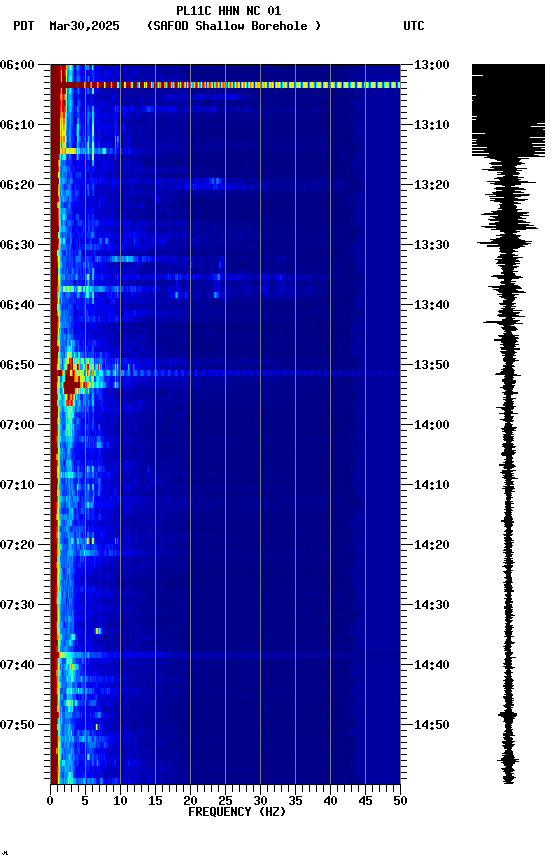Image resolution: width=552 pixels, height=864 pixels.
Task: Click the 30 Hz frequency tick label
Action: pyautogui.click(x=261, y=801)
